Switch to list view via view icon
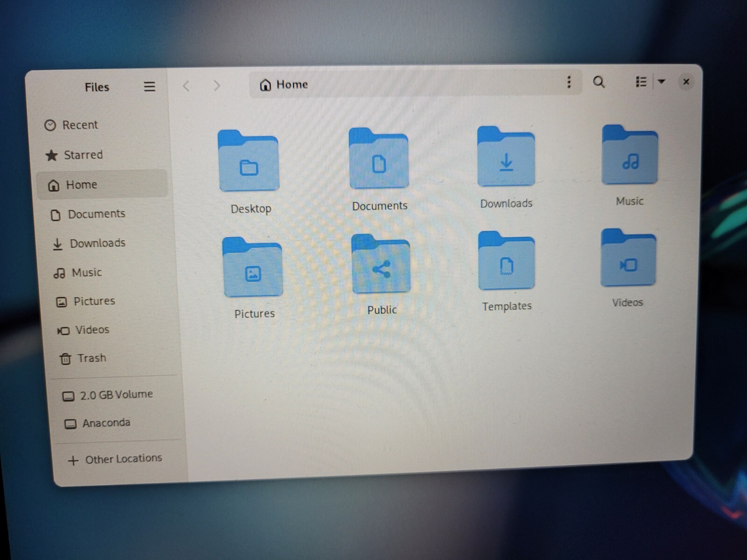747x560 pixels. click(641, 82)
